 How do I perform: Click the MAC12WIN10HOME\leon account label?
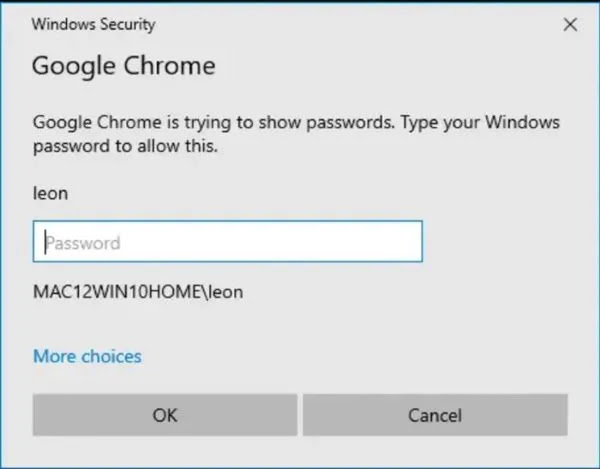click(138, 292)
